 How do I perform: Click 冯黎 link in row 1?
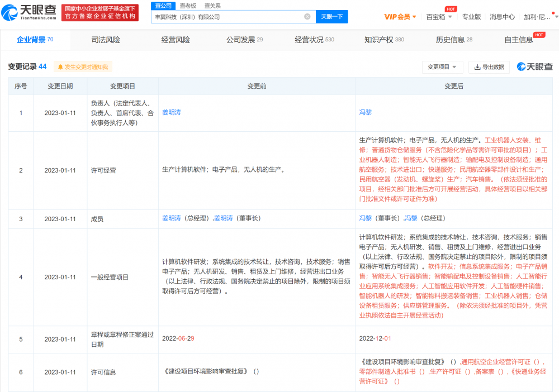point(366,112)
